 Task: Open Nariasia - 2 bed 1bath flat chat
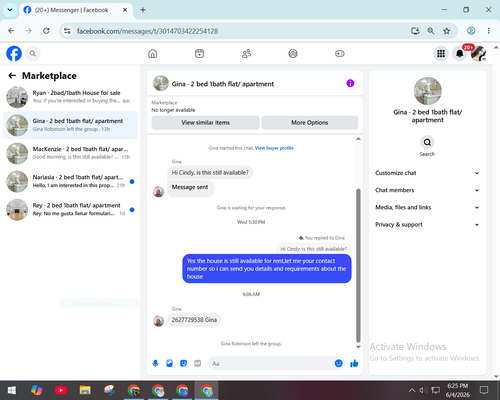pyautogui.click(x=70, y=181)
